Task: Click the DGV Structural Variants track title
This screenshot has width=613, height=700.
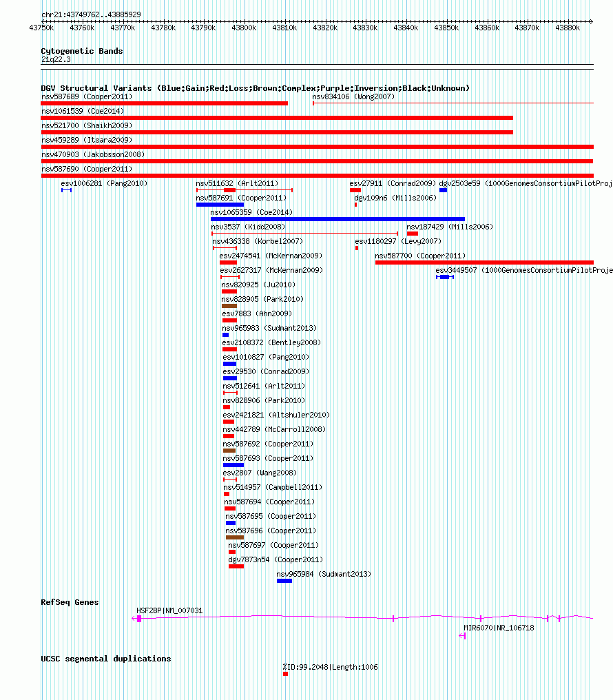Action: pos(256,88)
